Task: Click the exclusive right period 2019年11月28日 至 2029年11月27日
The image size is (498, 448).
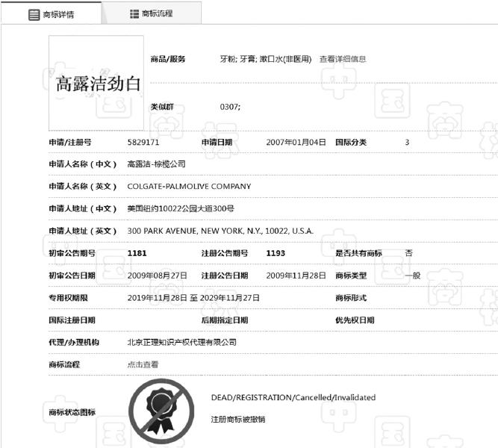Action: [x=193, y=298]
